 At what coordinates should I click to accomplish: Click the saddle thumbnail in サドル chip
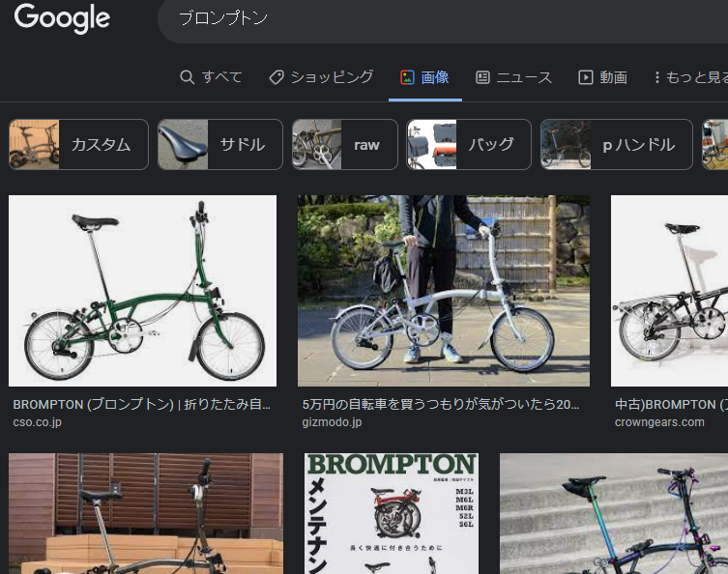tap(183, 144)
